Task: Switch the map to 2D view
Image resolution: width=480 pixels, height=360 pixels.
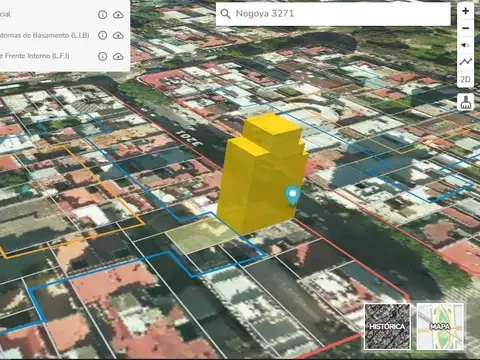Action: point(466,79)
